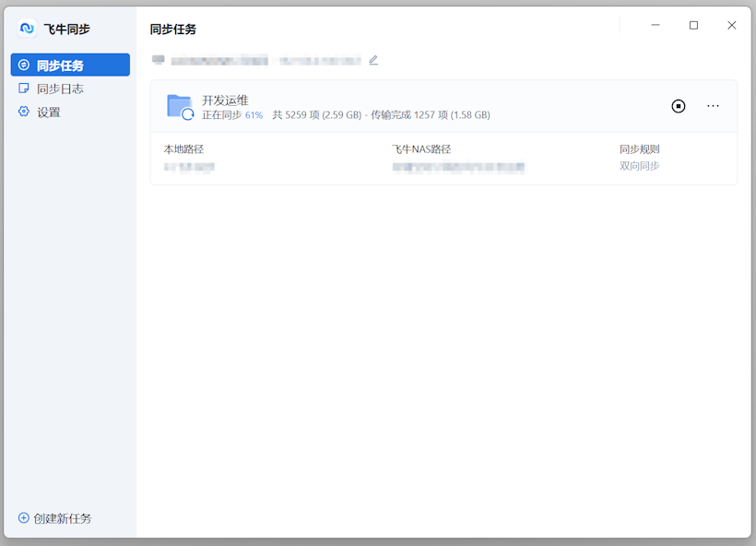The image size is (756, 546).
Task: Select the 开发运维 task title
Action: click(x=225, y=96)
